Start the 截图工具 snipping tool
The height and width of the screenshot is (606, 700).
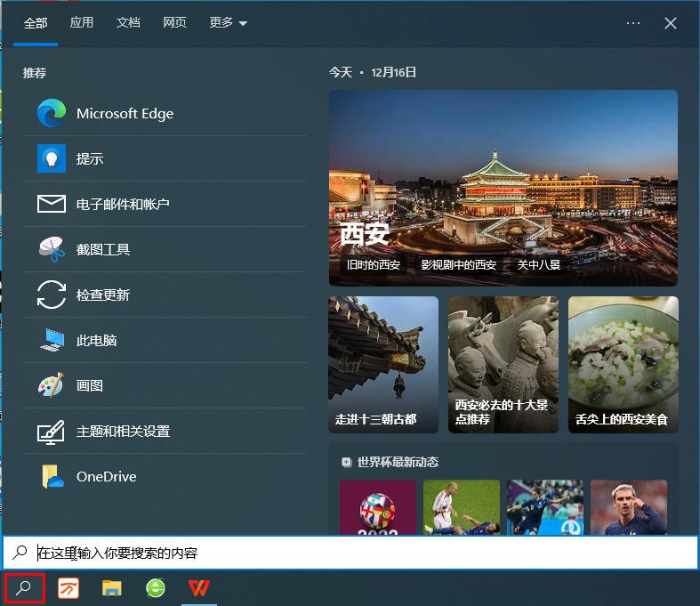click(x=103, y=250)
